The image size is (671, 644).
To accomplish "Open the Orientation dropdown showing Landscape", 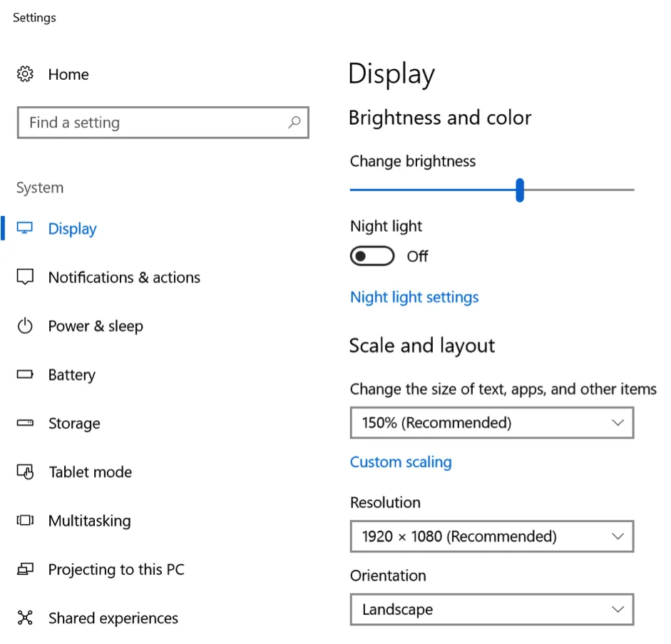I will tap(491, 609).
